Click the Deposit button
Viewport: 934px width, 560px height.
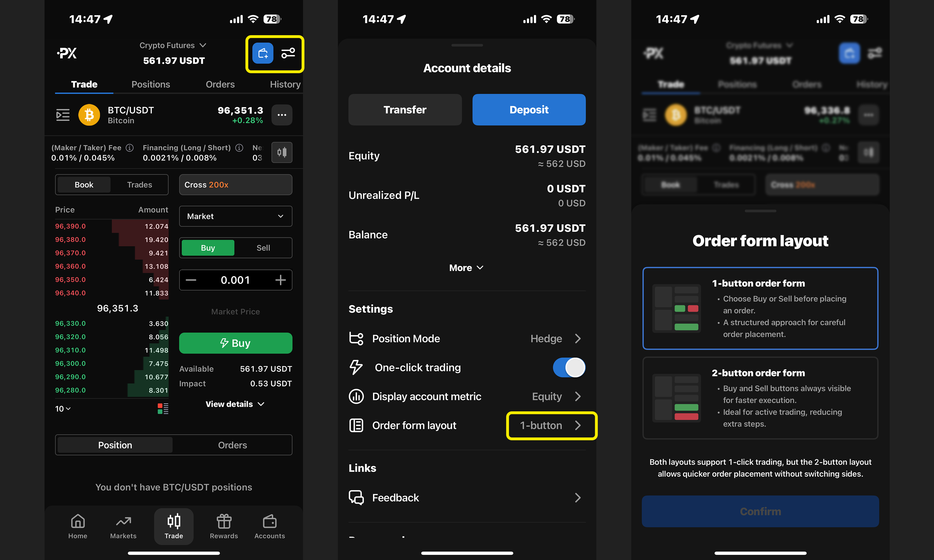(529, 109)
